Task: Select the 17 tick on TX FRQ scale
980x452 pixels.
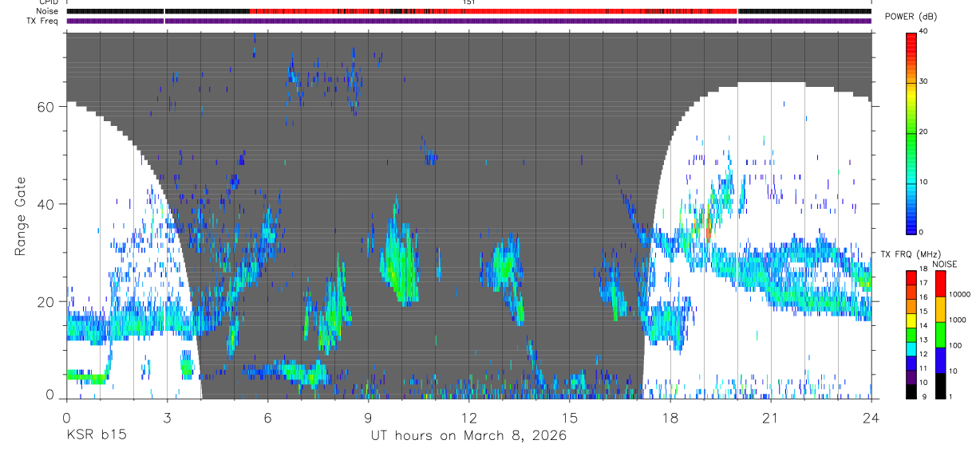Action: point(923,284)
